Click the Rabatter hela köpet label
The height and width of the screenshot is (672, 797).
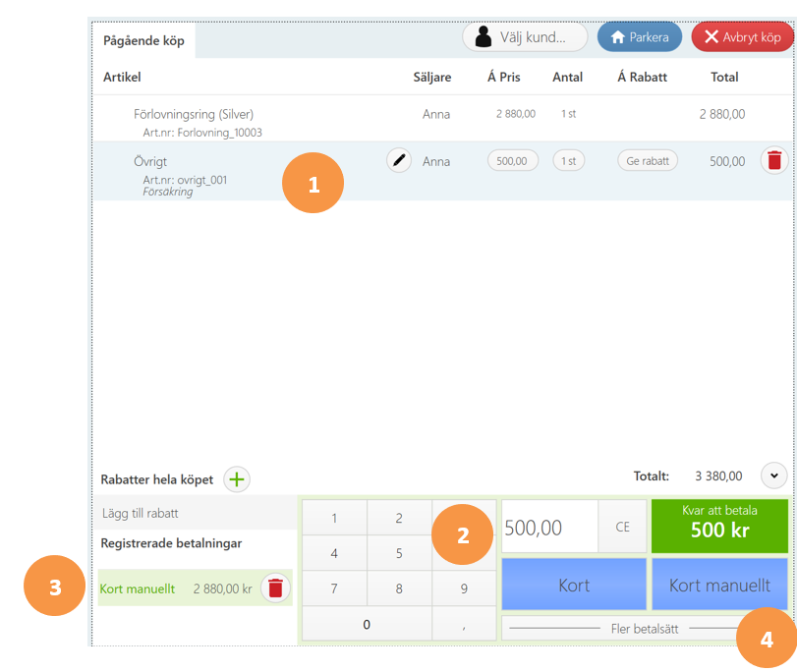pos(157,479)
